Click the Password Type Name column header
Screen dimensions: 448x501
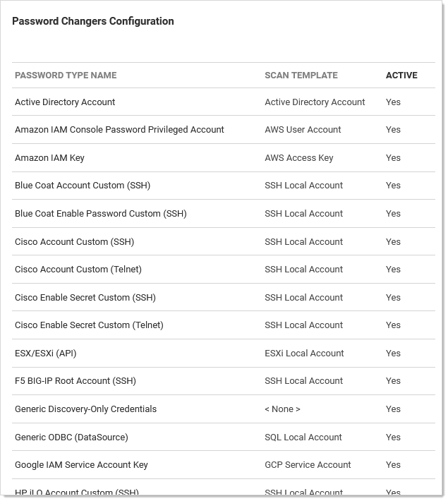pos(66,76)
